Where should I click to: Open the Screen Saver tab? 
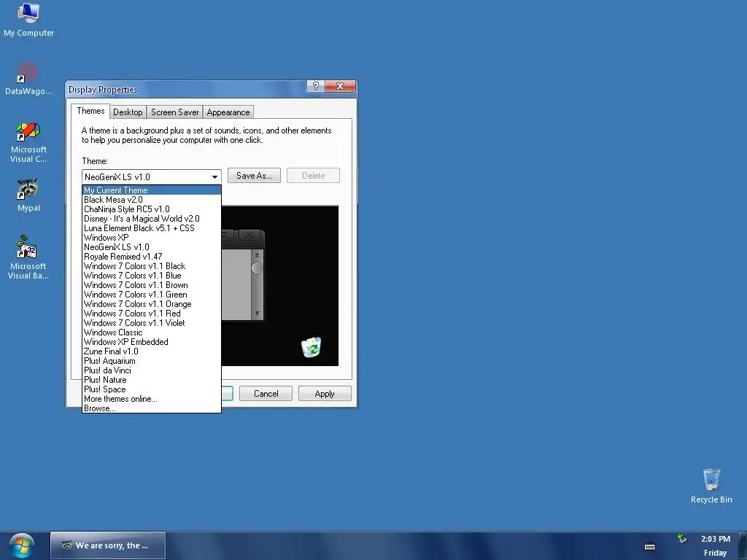(x=174, y=112)
